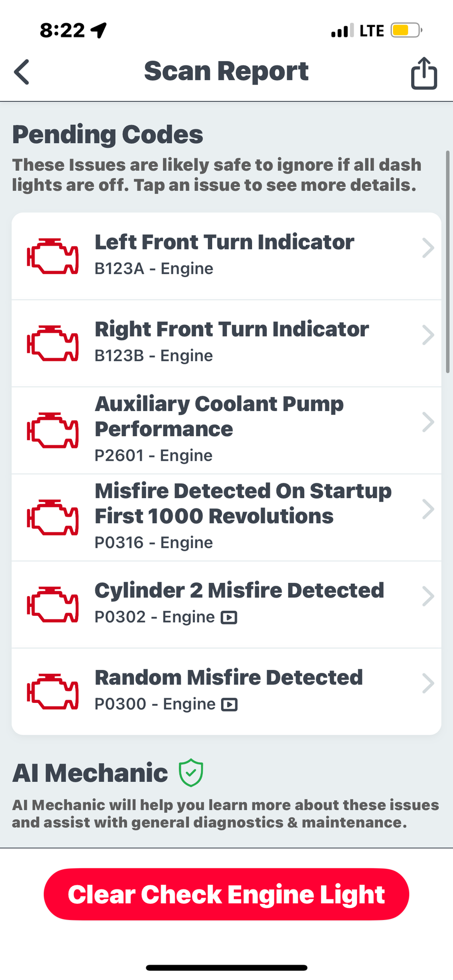Expand Random Misfire Detected chevron

click(428, 683)
